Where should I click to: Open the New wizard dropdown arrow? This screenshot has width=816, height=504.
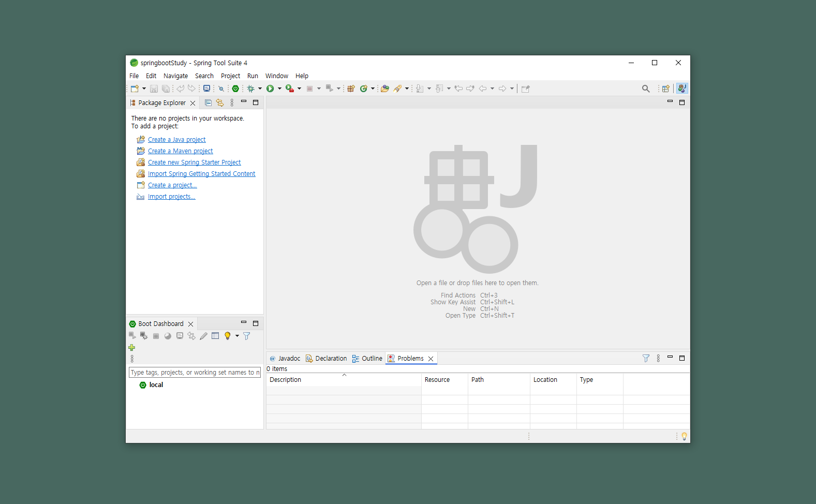(x=144, y=88)
